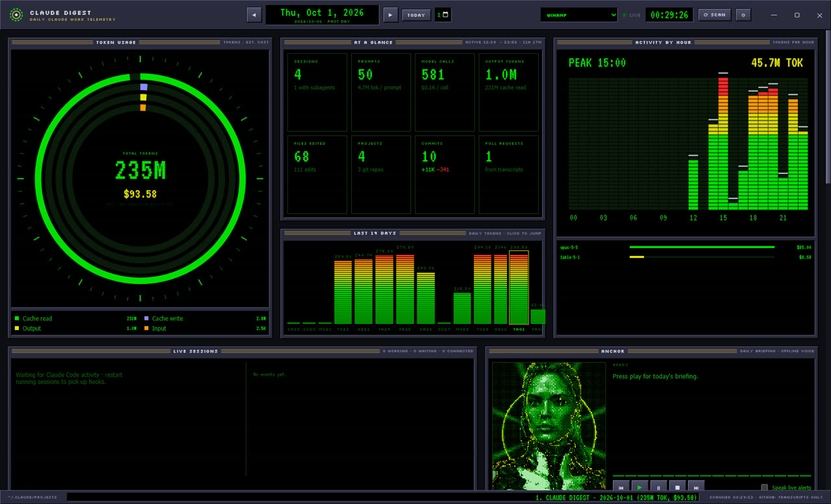Skip to next briefing track

click(x=696, y=486)
